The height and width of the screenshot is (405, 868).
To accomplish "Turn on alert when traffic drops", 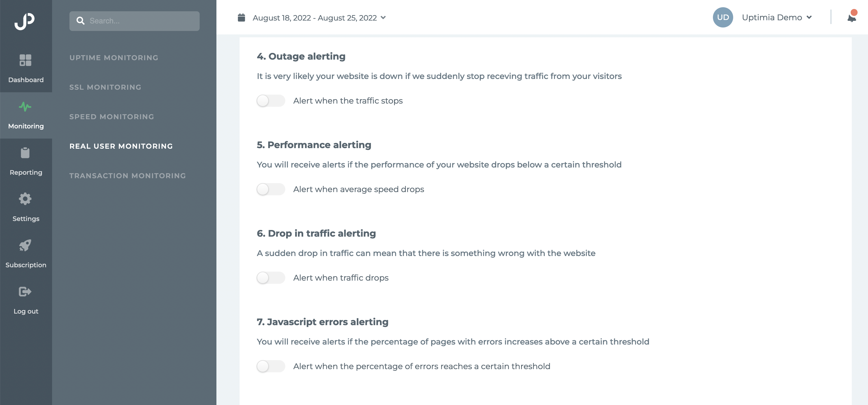I will click(271, 278).
